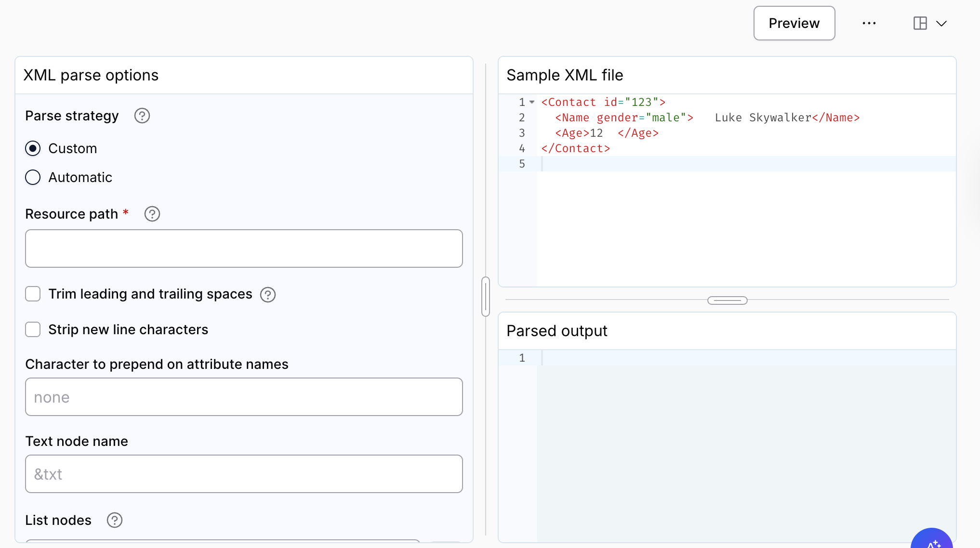
Task: Click the Contact opening tag text
Action: coord(603,102)
